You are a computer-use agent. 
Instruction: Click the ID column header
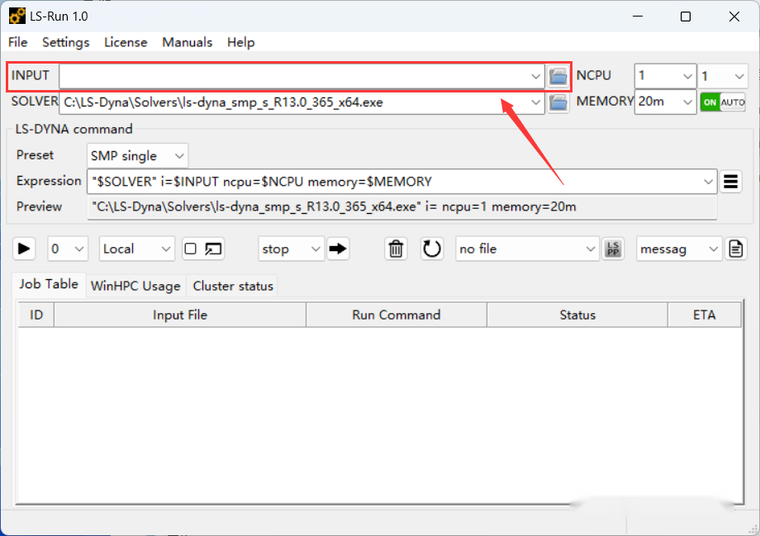[36, 315]
